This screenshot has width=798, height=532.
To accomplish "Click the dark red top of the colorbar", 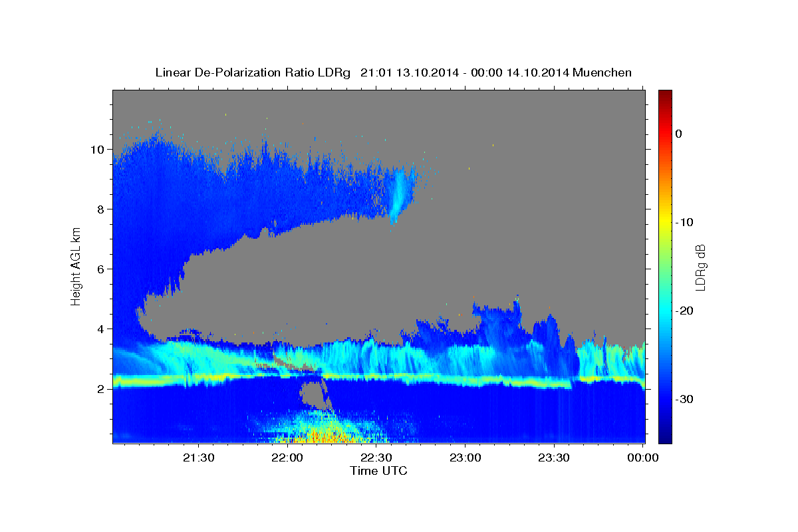I will point(665,96).
